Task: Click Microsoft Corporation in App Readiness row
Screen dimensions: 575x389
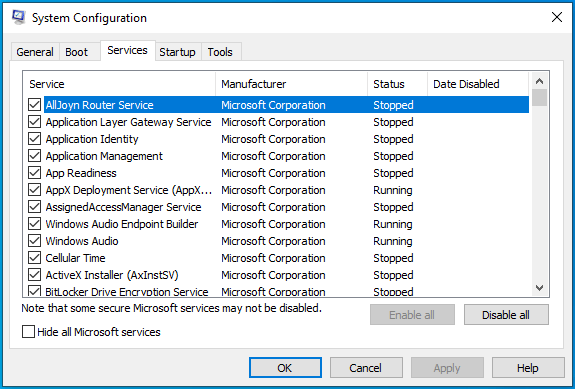Action: coord(273,173)
